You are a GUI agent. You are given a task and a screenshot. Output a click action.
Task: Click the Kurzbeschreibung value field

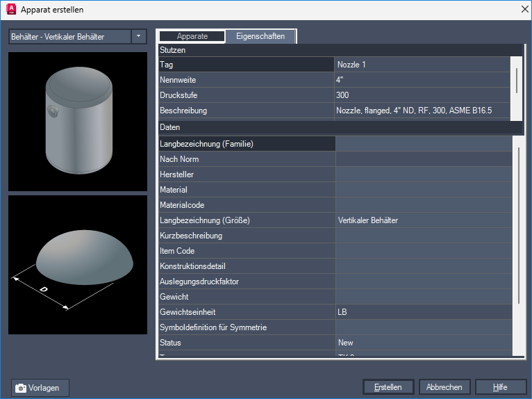424,236
